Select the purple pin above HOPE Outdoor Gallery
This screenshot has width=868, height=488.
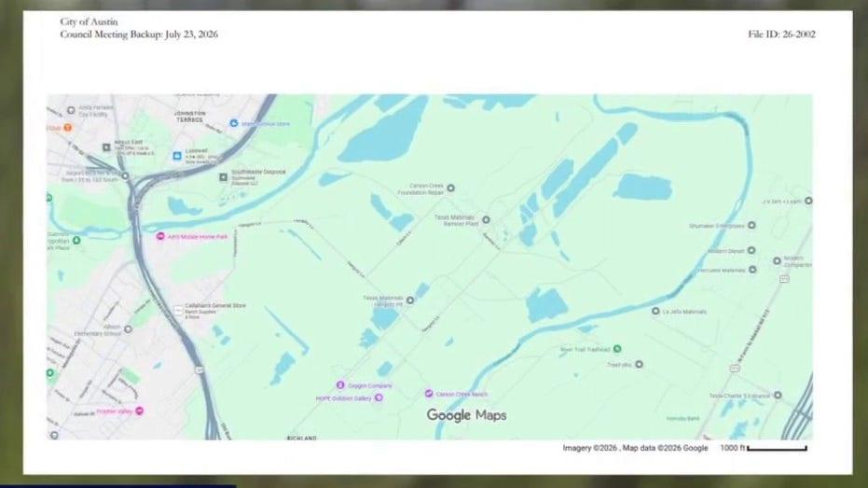[340, 385]
